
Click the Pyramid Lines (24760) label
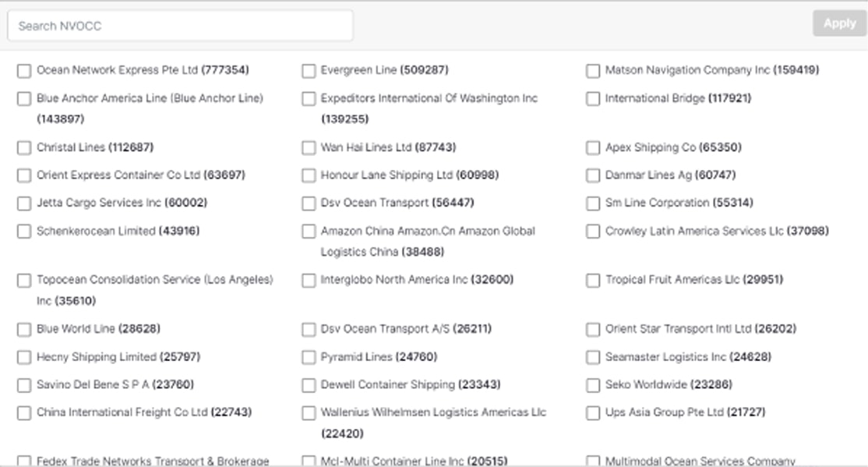tap(379, 357)
